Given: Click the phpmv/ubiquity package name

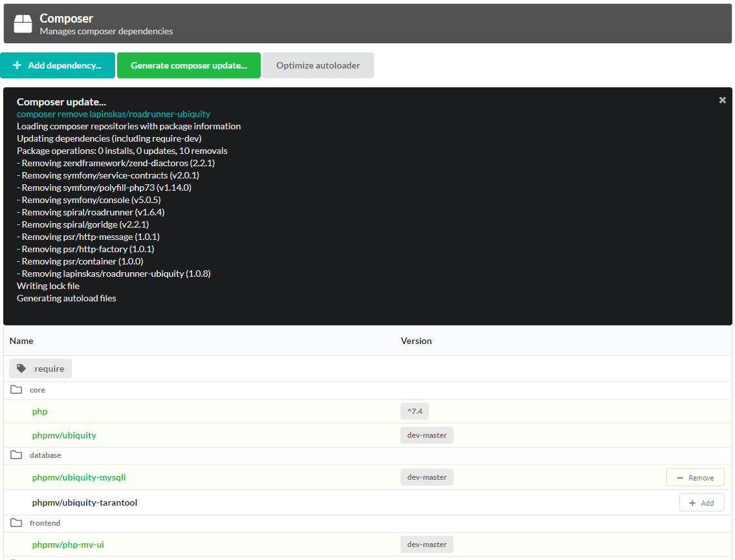Looking at the screenshot, I should tap(64, 435).
